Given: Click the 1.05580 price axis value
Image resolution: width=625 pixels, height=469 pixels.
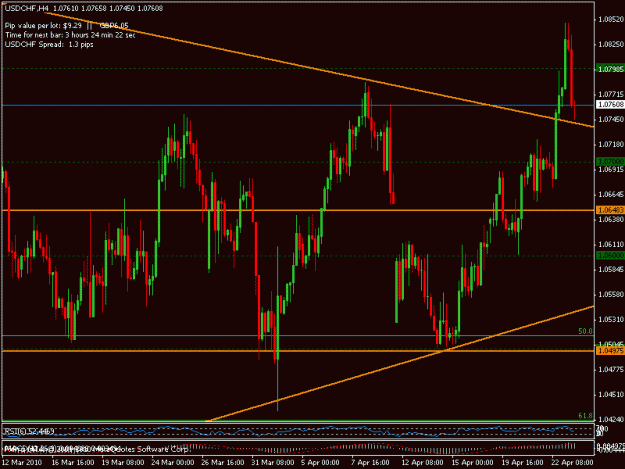Looking at the screenshot, I should tap(611, 294).
